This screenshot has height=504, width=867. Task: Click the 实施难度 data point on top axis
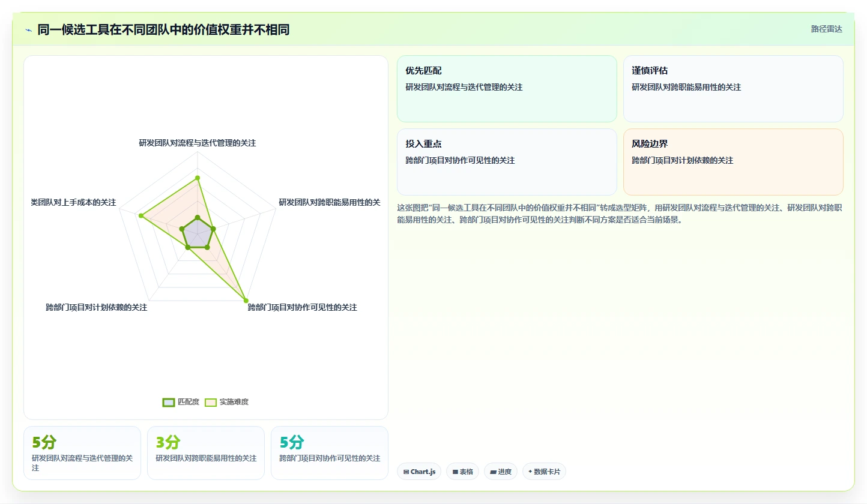point(198,178)
